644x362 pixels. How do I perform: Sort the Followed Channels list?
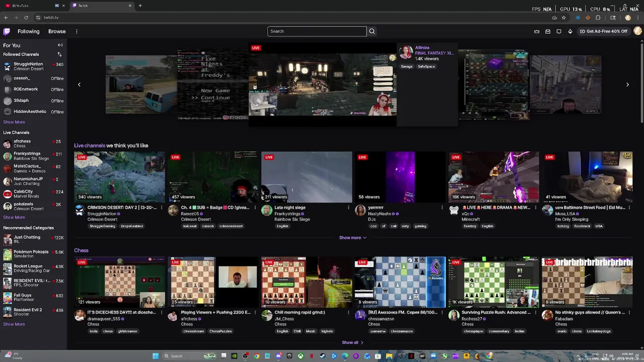point(59,54)
